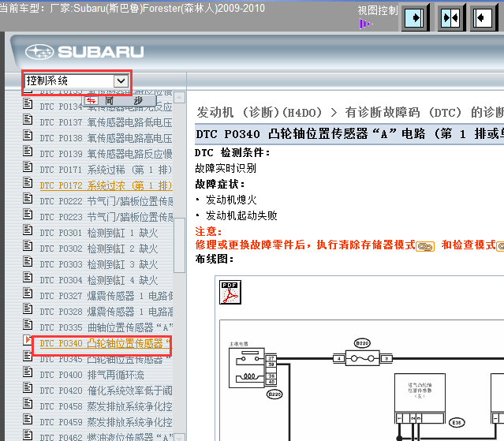The height and width of the screenshot is (441, 504).
Task: Open the 控制系统 dropdown arrow
Action: (121, 80)
